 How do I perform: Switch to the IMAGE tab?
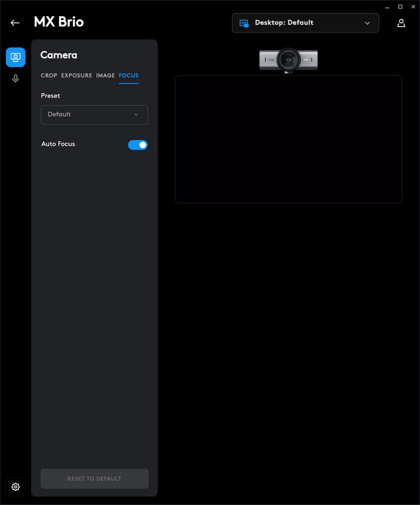(105, 75)
